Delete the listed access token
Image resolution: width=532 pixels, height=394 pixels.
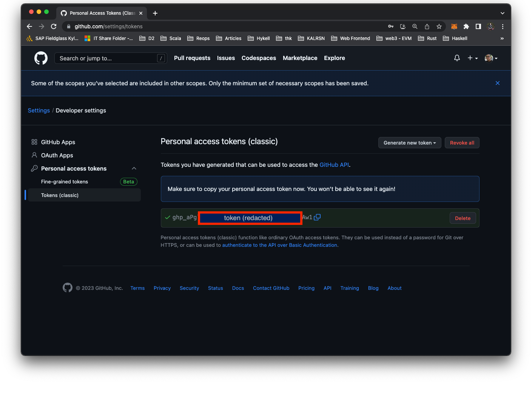(463, 218)
